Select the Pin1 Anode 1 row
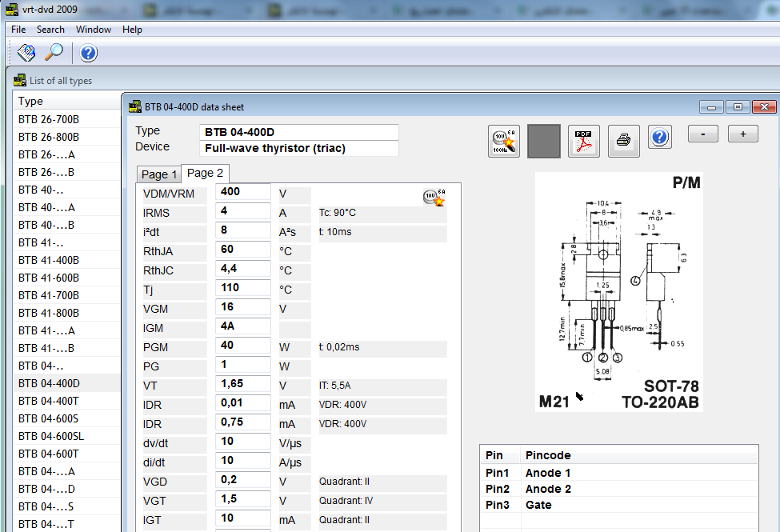This screenshot has height=532, width=780. pos(619,473)
